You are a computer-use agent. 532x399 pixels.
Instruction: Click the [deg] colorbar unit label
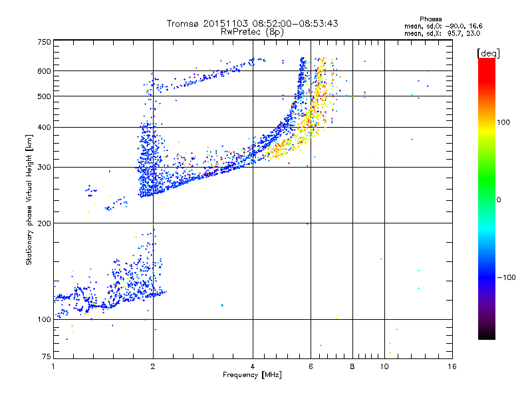(488, 53)
